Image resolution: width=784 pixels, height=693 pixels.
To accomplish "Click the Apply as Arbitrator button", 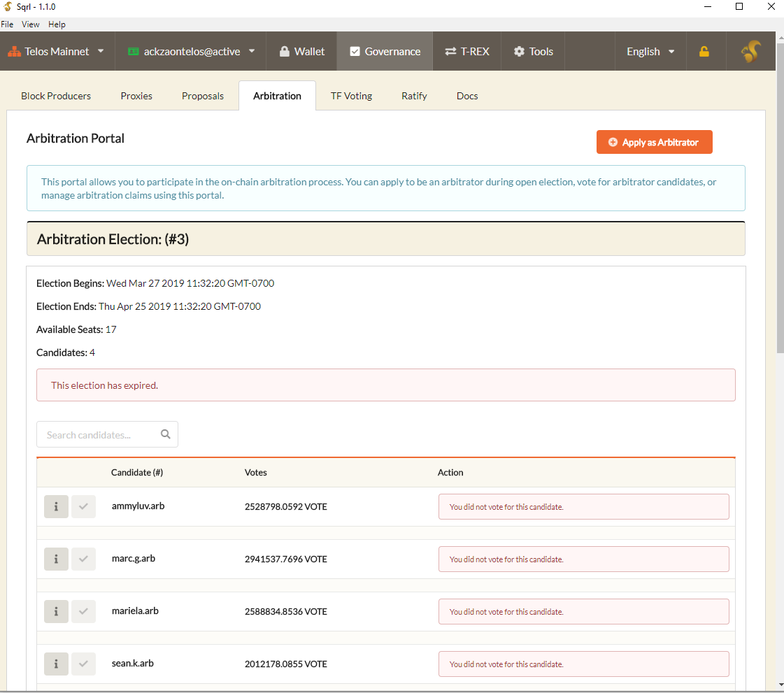I will 654,142.
